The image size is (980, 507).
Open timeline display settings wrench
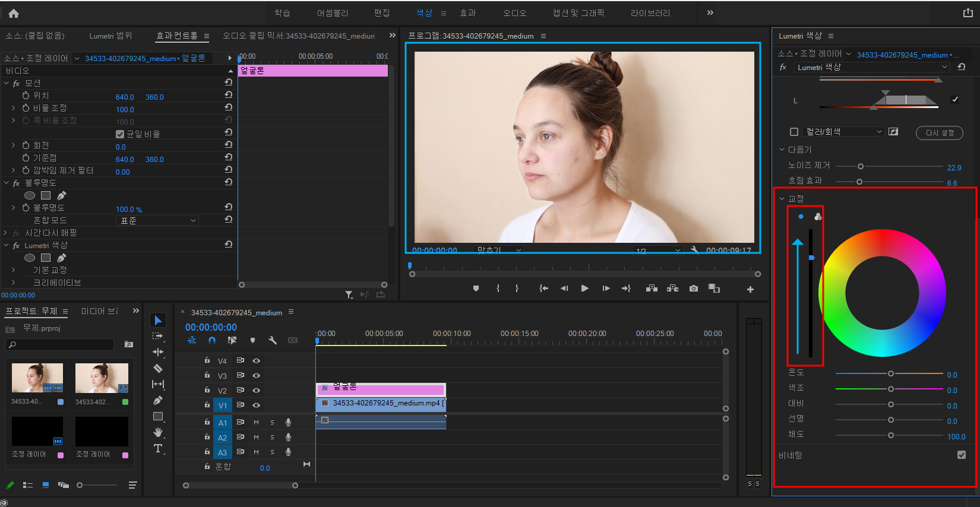point(273,340)
